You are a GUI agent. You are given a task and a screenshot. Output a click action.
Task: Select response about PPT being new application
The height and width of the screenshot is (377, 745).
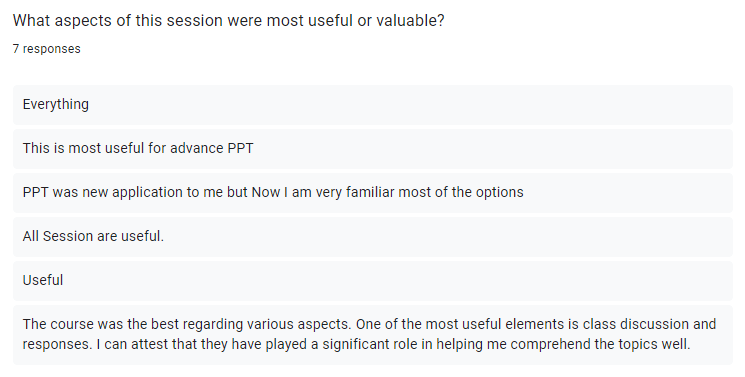pyautogui.click(x=372, y=193)
